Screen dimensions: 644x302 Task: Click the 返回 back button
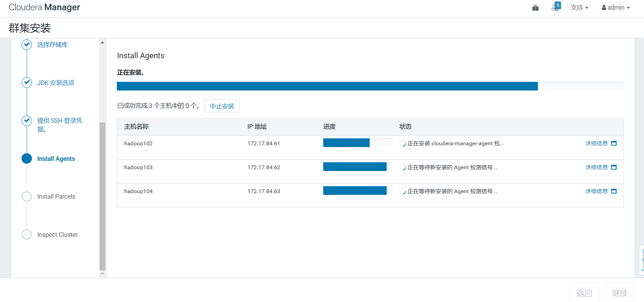click(x=584, y=293)
